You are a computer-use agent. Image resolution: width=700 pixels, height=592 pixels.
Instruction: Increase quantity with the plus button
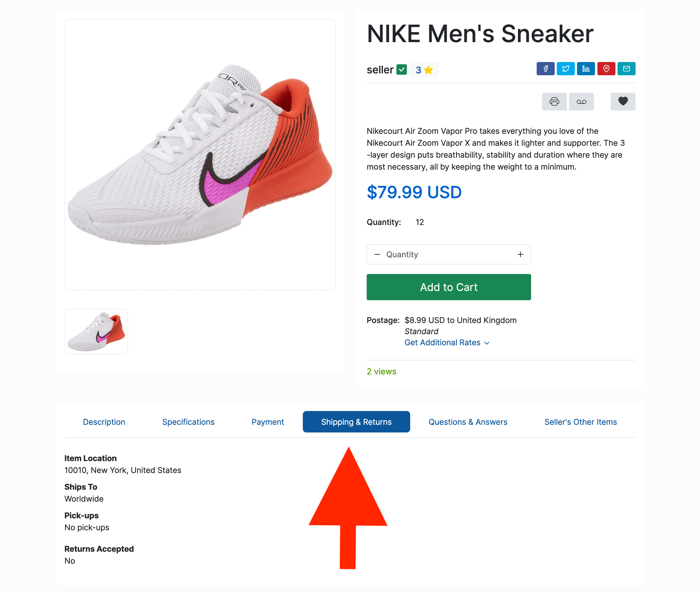pyautogui.click(x=520, y=254)
